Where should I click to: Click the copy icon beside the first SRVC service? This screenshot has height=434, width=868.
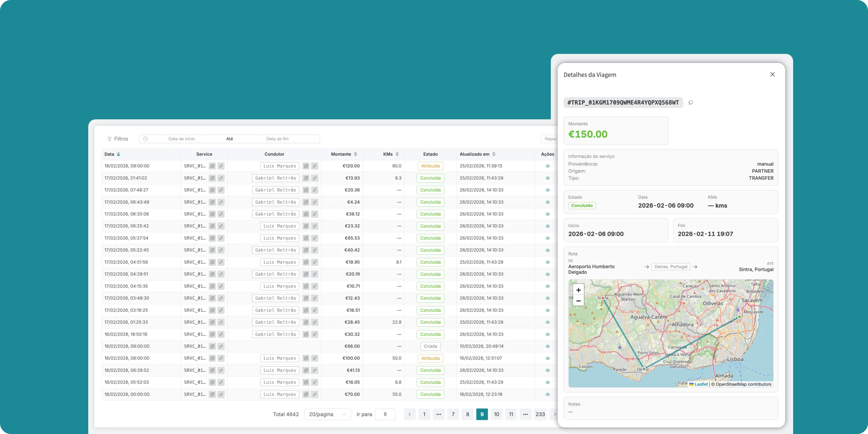[x=212, y=166]
